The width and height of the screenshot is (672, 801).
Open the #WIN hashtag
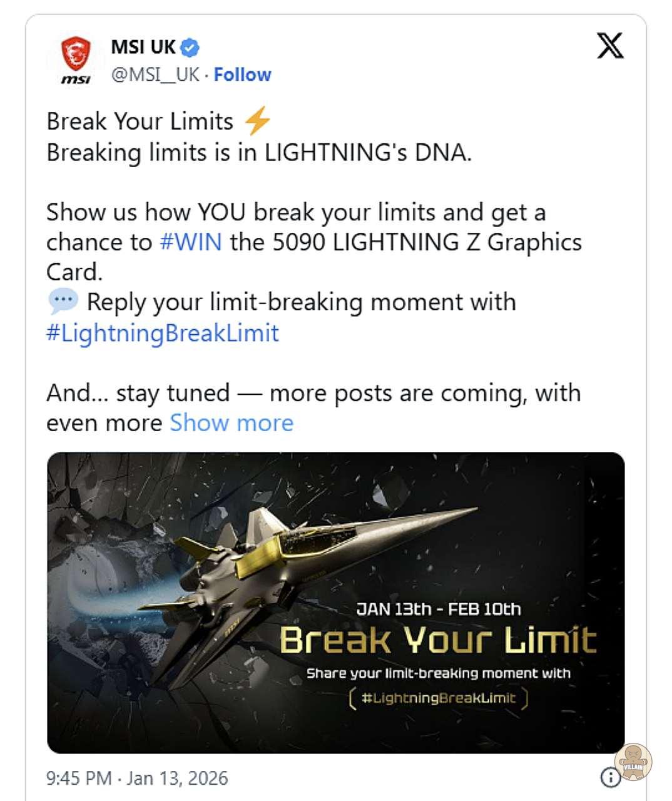tap(191, 242)
